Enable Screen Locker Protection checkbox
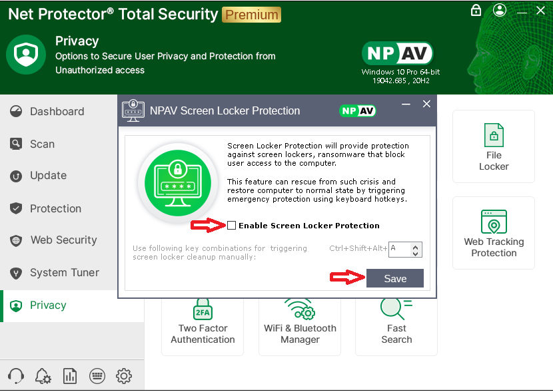The width and height of the screenshot is (553, 392). pos(232,226)
